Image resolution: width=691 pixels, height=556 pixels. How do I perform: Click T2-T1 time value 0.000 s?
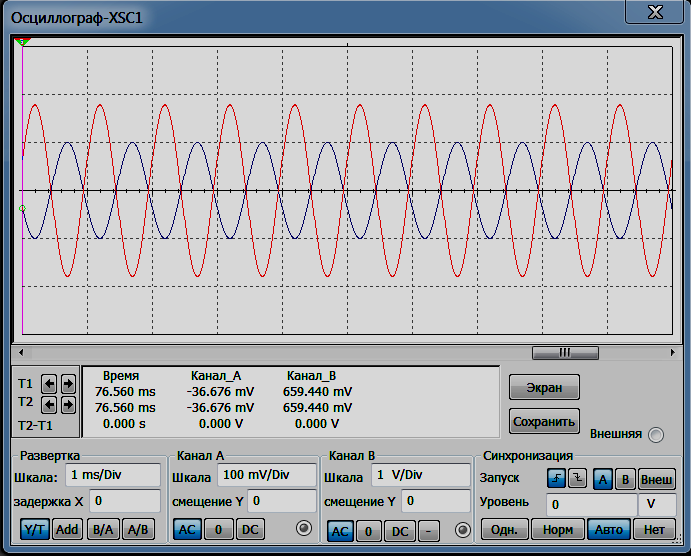click(x=124, y=424)
